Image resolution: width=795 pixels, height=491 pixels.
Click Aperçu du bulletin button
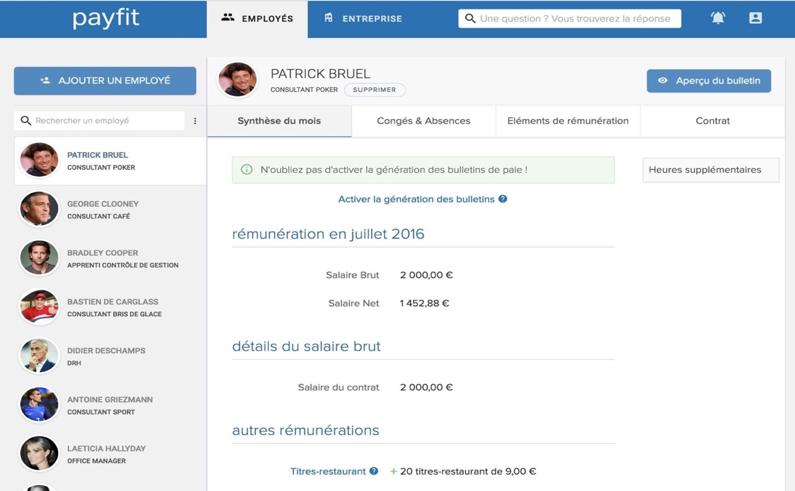coord(709,81)
